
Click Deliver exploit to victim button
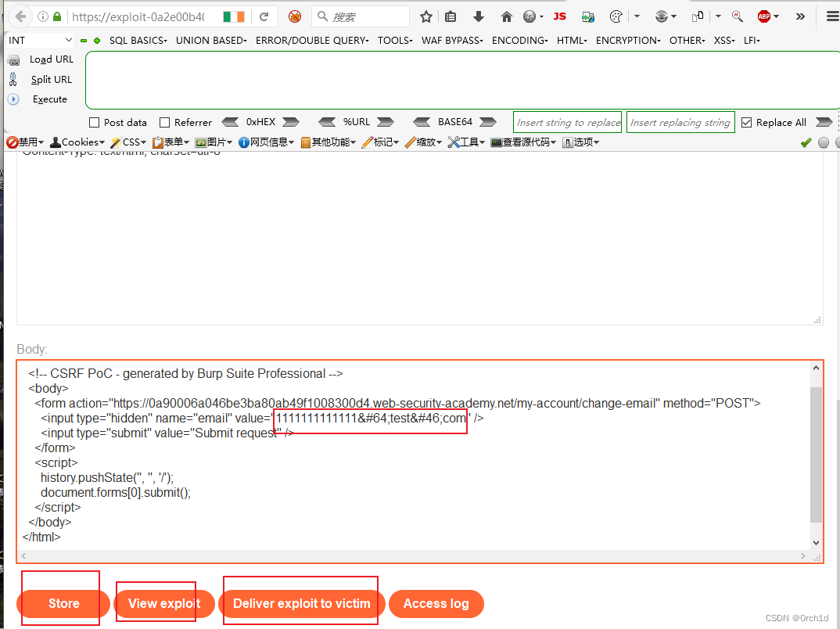(302, 604)
